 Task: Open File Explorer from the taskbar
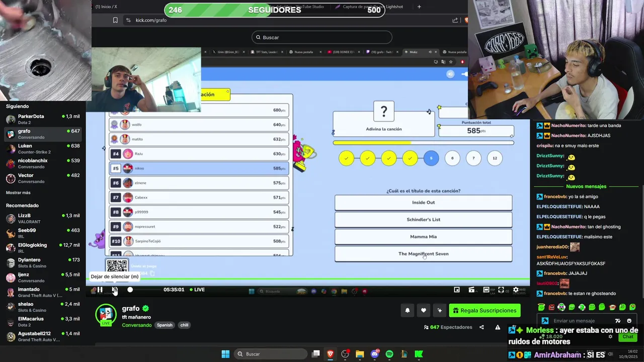360,354
